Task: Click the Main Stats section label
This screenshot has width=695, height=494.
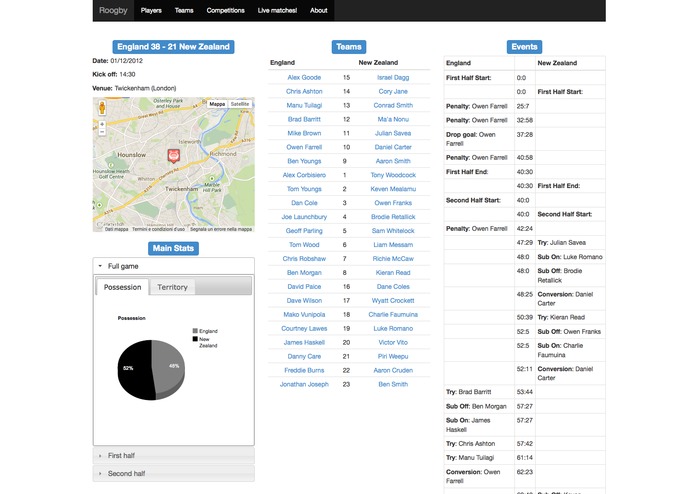Action: pyautogui.click(x=173, y=248)
